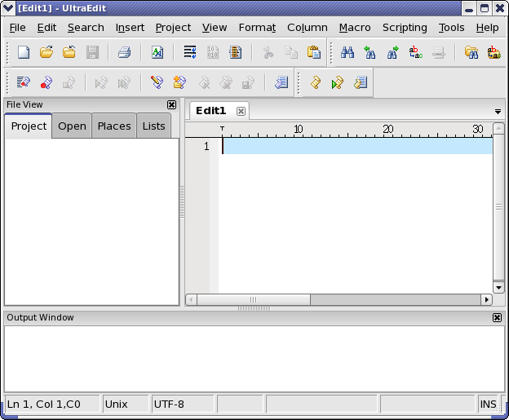Image resolution: width=509 pixels, height=420 pixels.
Task: Close the Output Window panel
Action: (497, 317)
